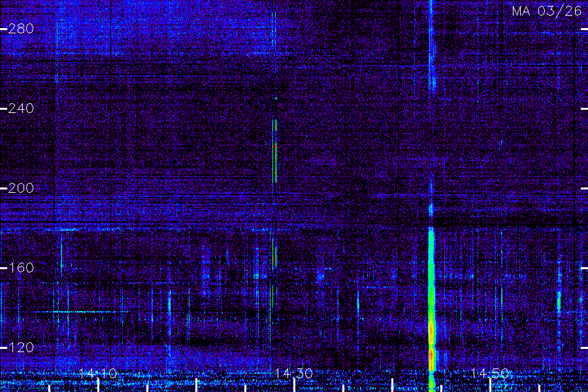Click the 14:10 time axis label
588x392 pixels.
pyautogui.click(x=98, y=373)
